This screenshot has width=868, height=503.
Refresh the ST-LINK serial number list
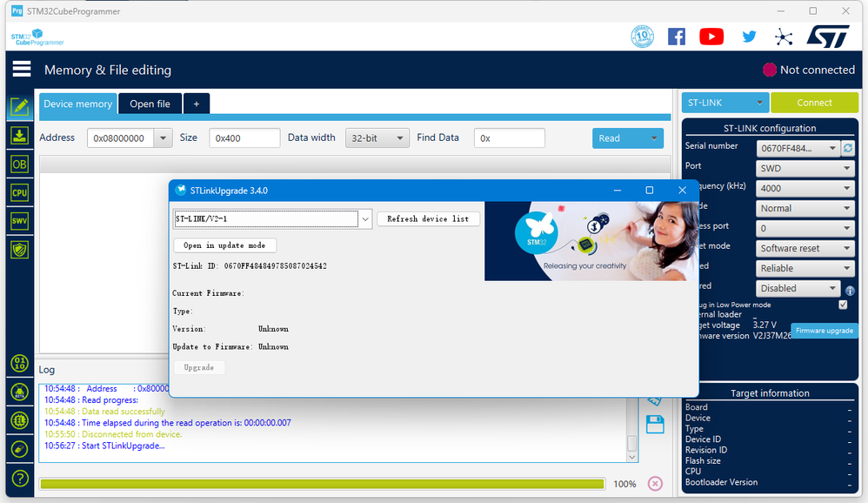847,148
